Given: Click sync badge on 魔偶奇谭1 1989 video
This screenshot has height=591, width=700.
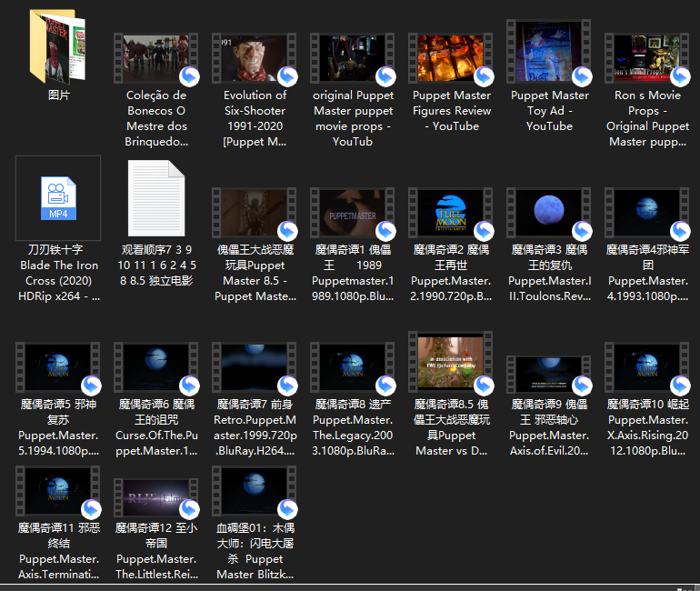Looking at the screenshot, I should click(385, 231).
